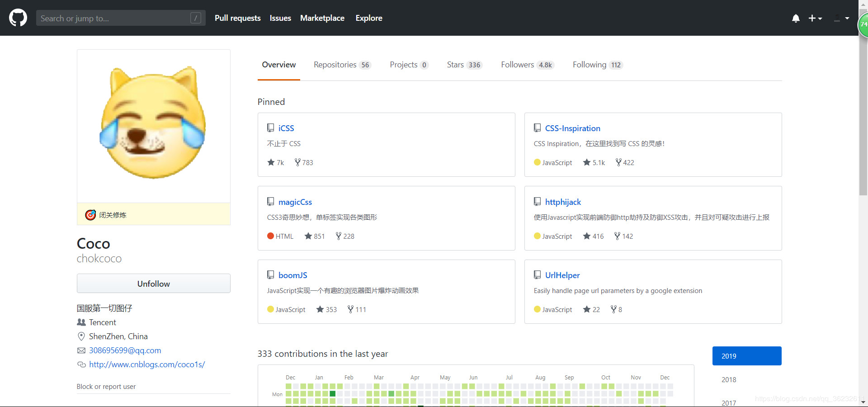This screenshot has width=868, height=407.
Task: Click the star count of iCSS
Action: coord(276,162)
